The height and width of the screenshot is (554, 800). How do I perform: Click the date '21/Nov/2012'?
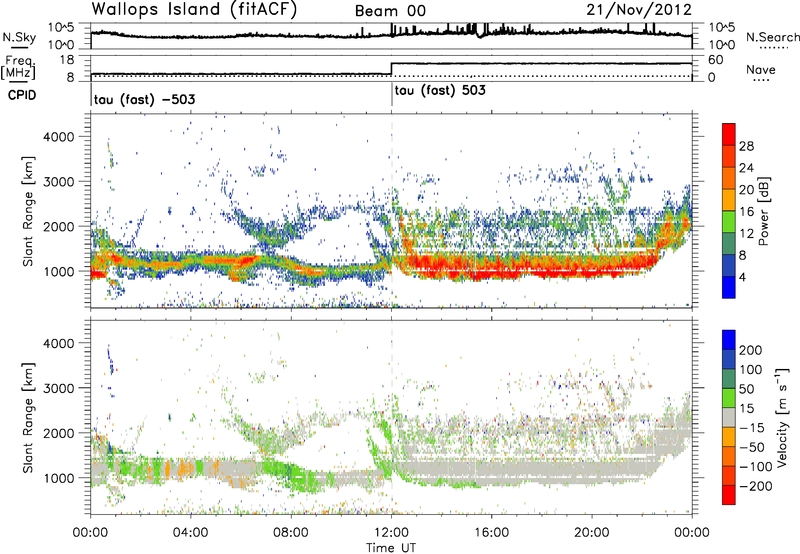coord(639,9)
